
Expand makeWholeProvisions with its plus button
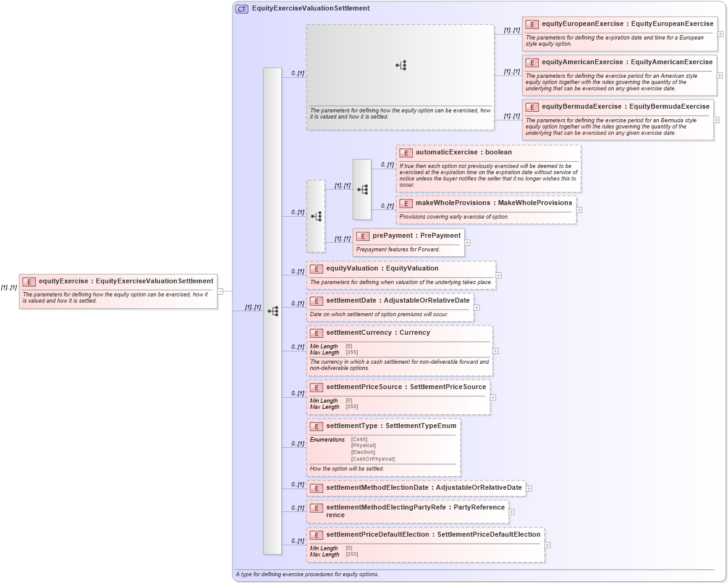tap(578, 210)
